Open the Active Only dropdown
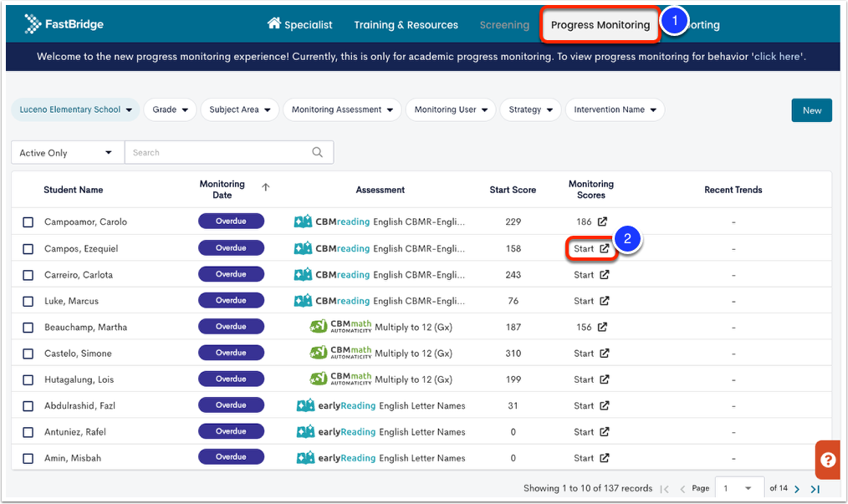The image size is (848, 504). [66, 153]
